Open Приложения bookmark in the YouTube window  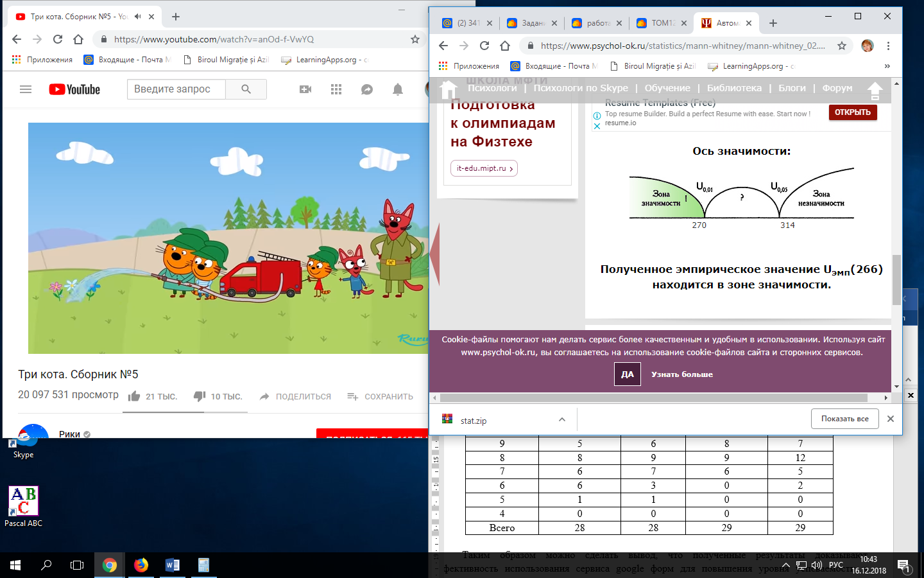(42, 60)
